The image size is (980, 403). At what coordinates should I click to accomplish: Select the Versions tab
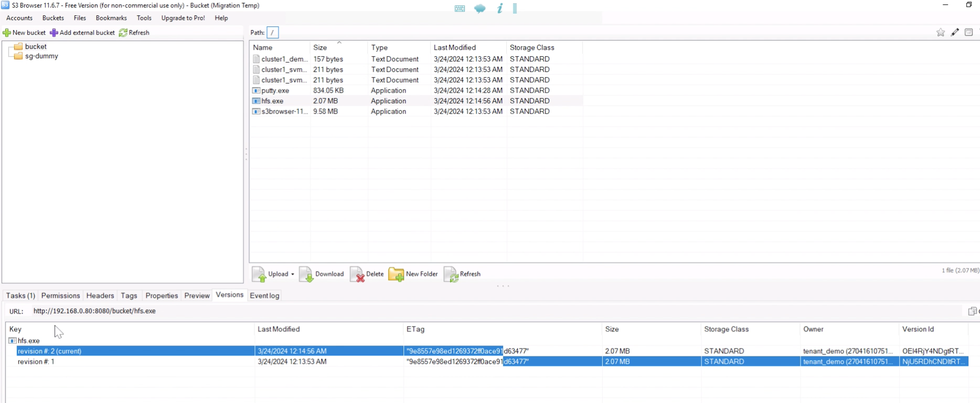coord(229,295)
